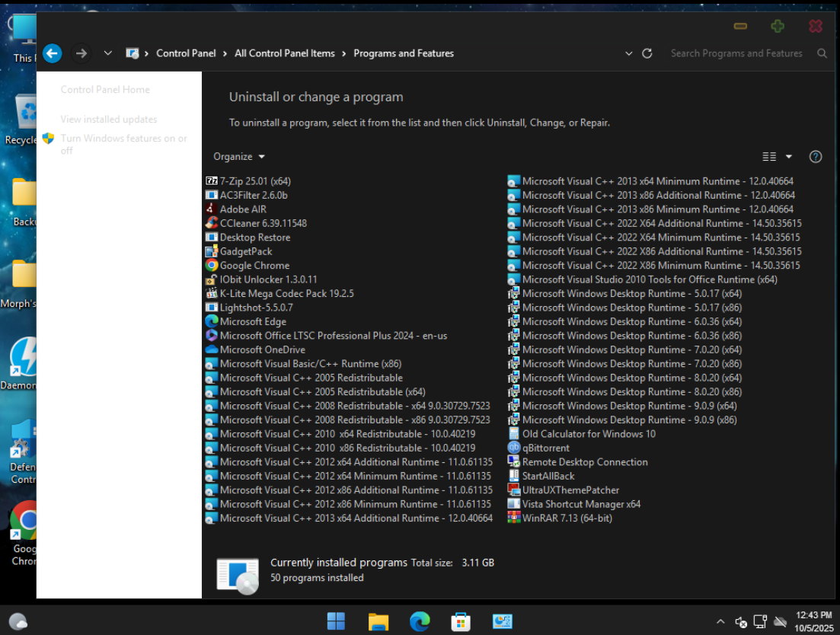Select WinRAR 7.13 (64-bit) entry
Image resolution: width=840 pixels, height=635 pixels.
tap(567, 519)
